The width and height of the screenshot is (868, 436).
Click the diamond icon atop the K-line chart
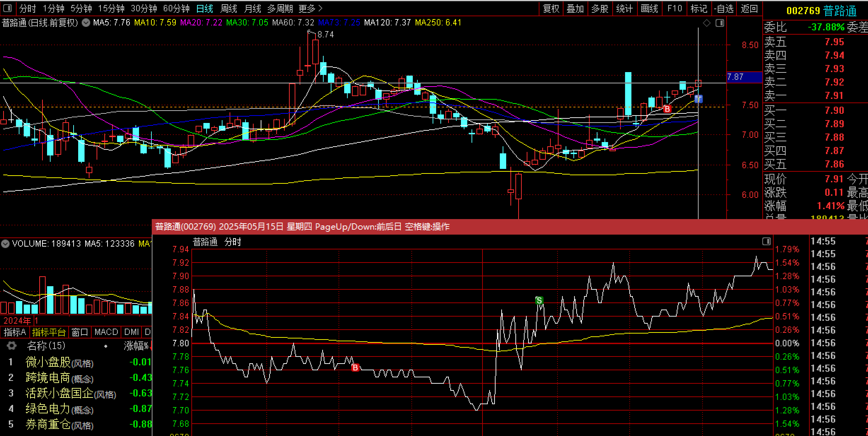pyautogui.click(x=707, y=23)
